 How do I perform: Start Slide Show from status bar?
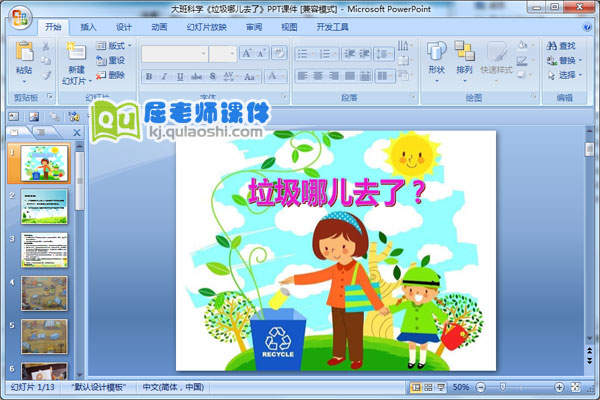point(441,387)
